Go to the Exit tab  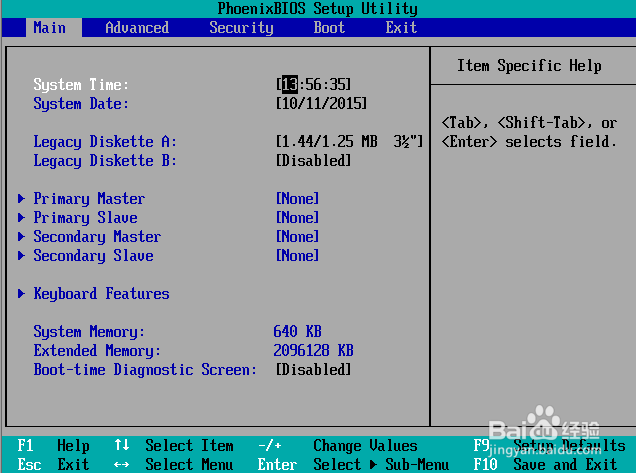click(x=401, y=28)
